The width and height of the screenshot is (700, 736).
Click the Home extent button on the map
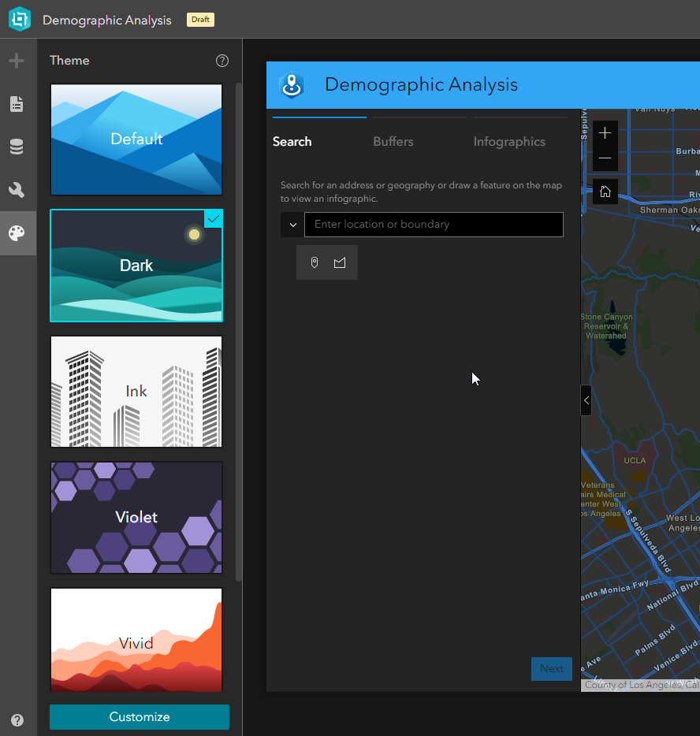click(x=605, y=191)
